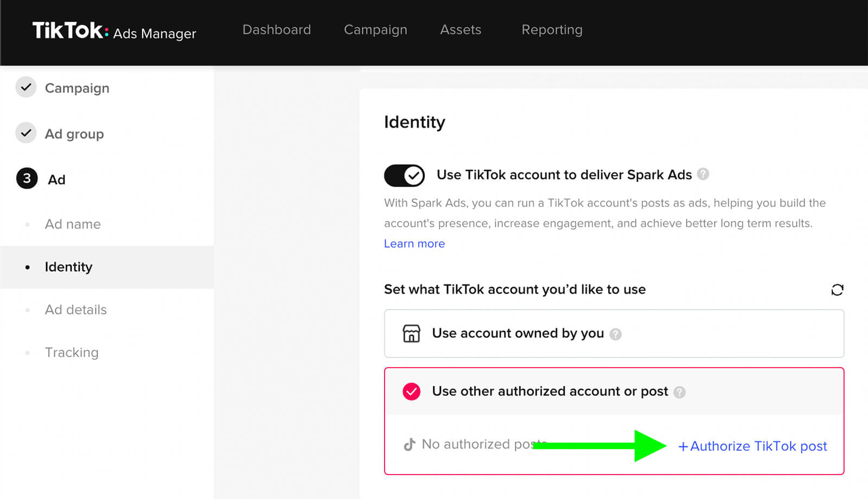Click the Identity heading text
Image resolution: width=868 pixels, height=499 pixels.
(414, 123)
